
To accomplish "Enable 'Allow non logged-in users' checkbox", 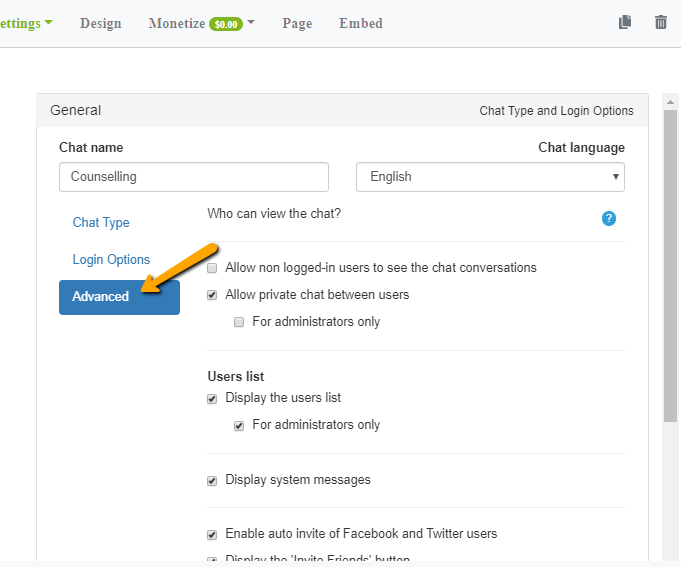I will [x=212, y=268].
